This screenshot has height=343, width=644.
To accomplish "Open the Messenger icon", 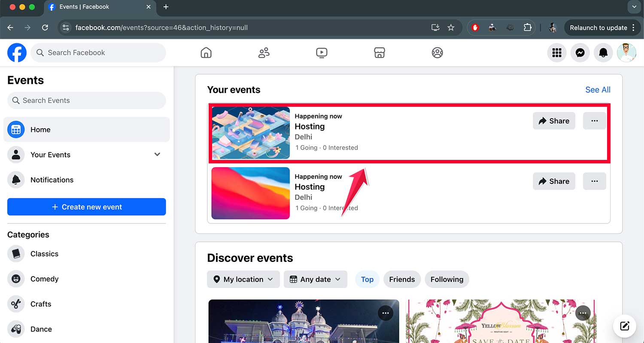I will (580, 52).
